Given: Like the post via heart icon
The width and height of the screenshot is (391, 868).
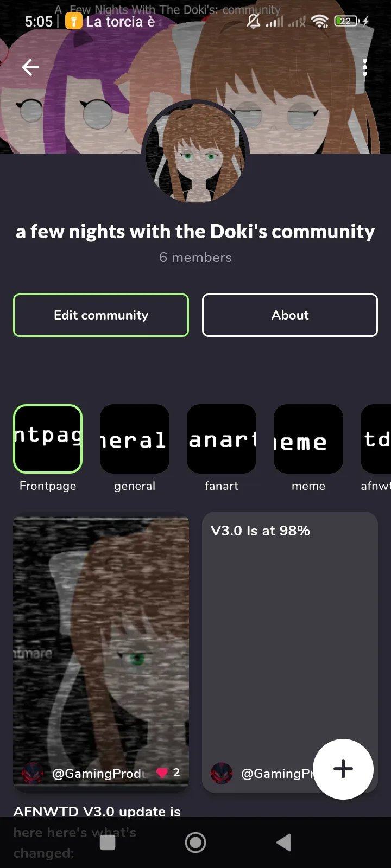Looking at the screenshot, I should tap(162, 773).
